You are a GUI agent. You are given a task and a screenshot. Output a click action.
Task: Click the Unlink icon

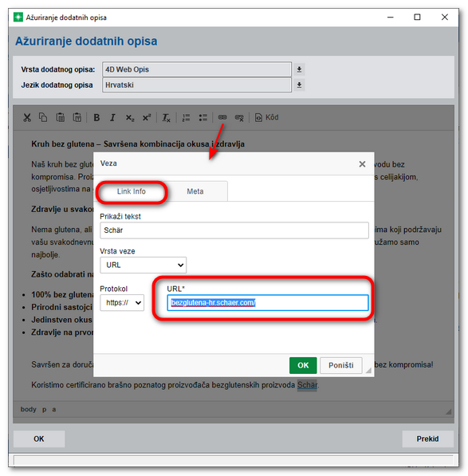click(239, 117)
